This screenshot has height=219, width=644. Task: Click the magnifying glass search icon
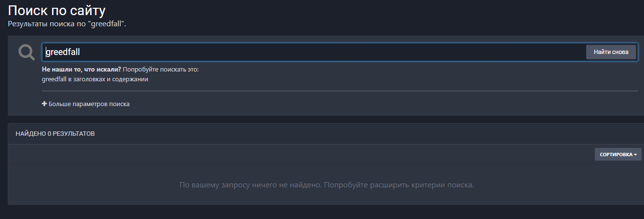[x=26, y=52]
